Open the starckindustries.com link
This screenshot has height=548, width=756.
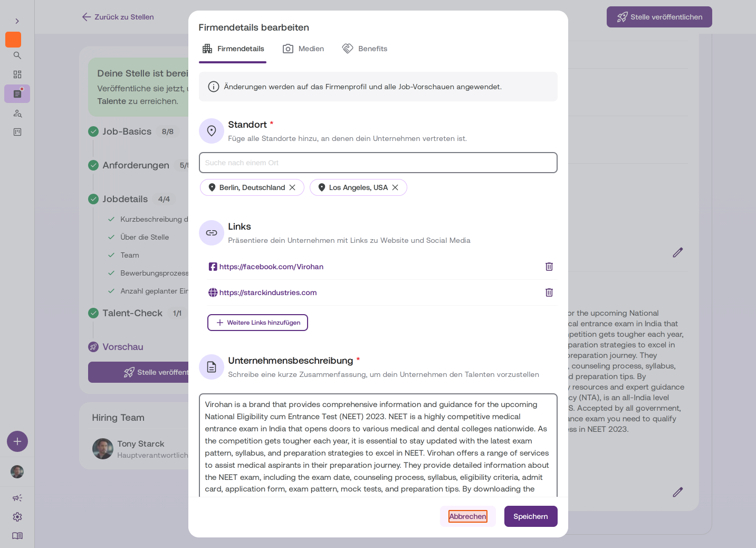(268, 292)
